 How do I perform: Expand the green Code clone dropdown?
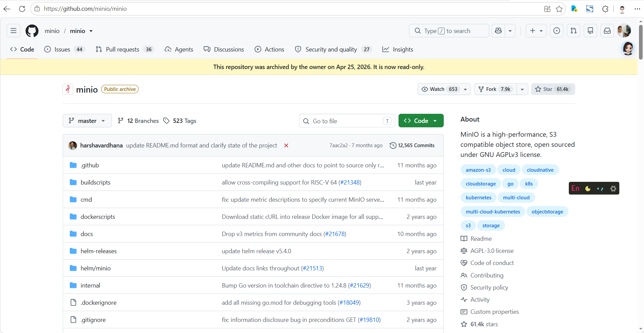point(421,121)
